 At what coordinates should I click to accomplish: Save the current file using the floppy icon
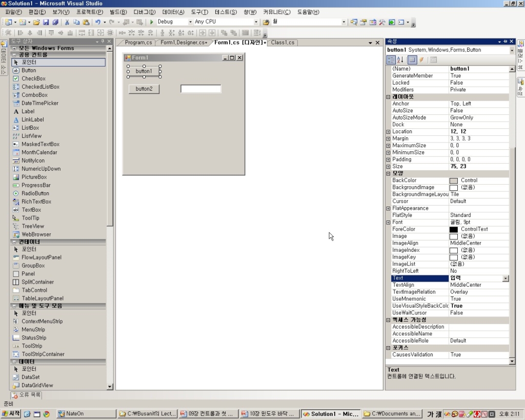pos(46,22)
